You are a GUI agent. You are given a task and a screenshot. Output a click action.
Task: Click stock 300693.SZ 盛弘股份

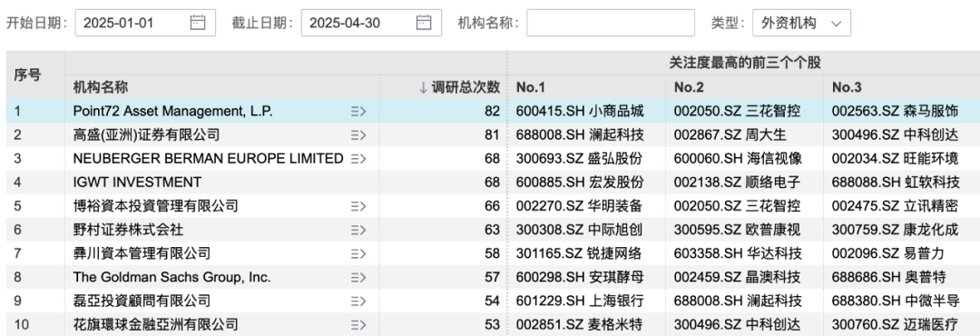pos(580,159)
